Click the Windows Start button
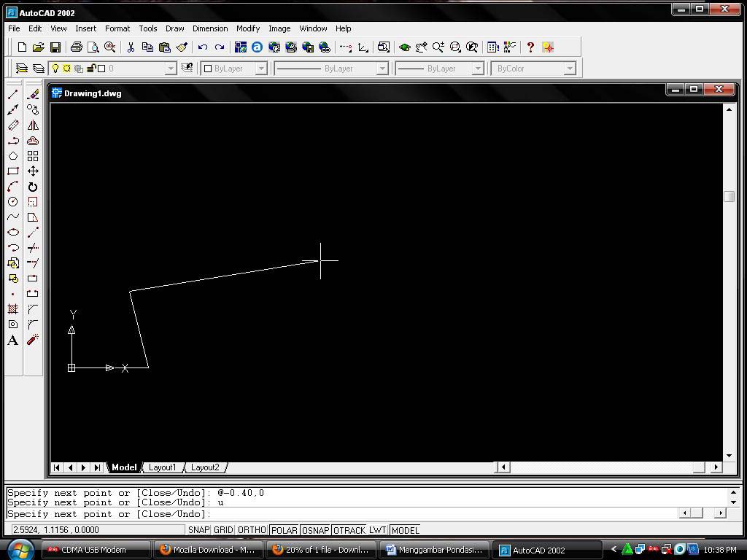 pos(20,550)
